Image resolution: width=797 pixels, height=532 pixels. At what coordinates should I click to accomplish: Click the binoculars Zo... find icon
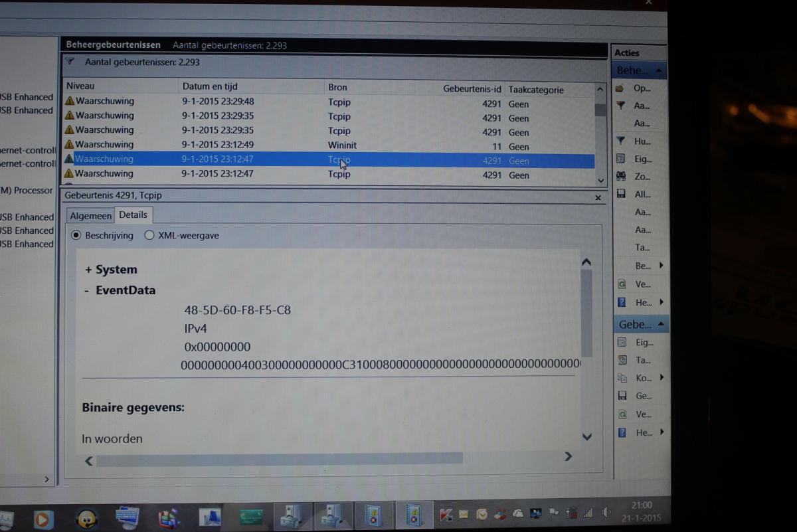(x=620, y=177)
